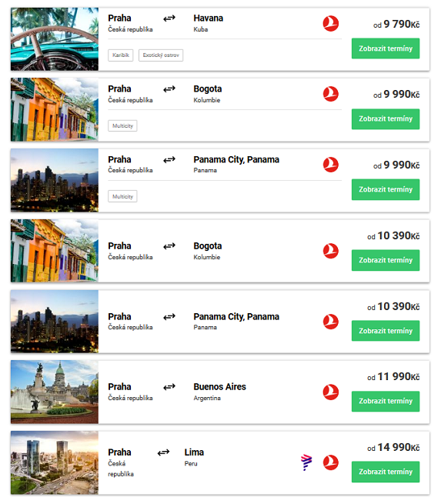
Task: Click round-trip arrows icon on Lima row
Action: coord(163,452)
